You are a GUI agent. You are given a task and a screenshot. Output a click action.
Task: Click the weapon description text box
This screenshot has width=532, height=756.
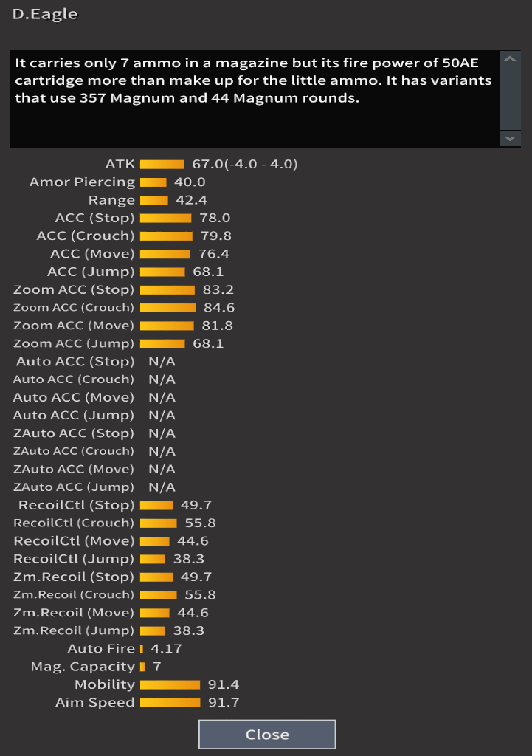click(x=255, y=99)
